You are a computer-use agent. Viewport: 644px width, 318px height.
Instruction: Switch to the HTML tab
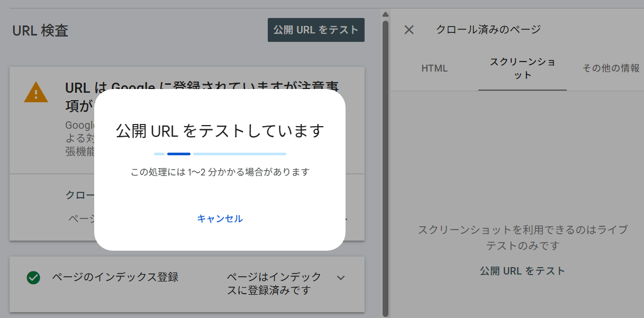(434, 68)
